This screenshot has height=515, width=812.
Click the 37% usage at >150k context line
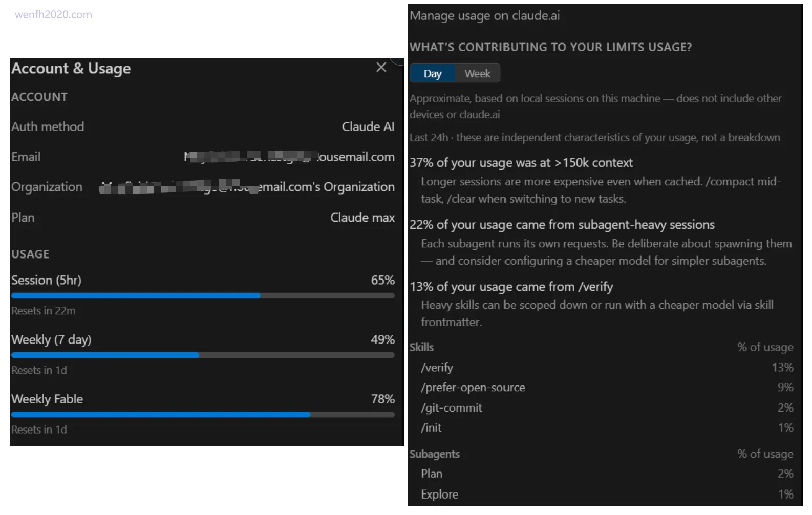tap(521, 163)
